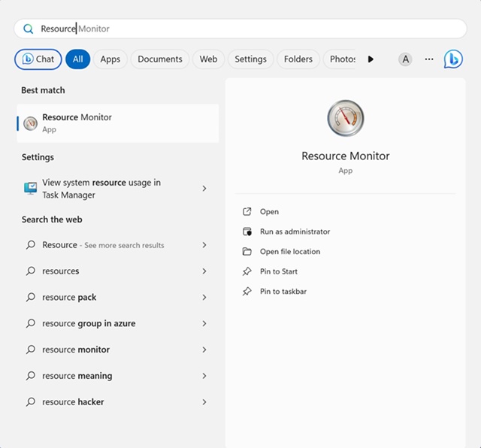Switch to the Documents filter tab
The width and height of the screenshot is (481, 448).
[x=160, y=59]
